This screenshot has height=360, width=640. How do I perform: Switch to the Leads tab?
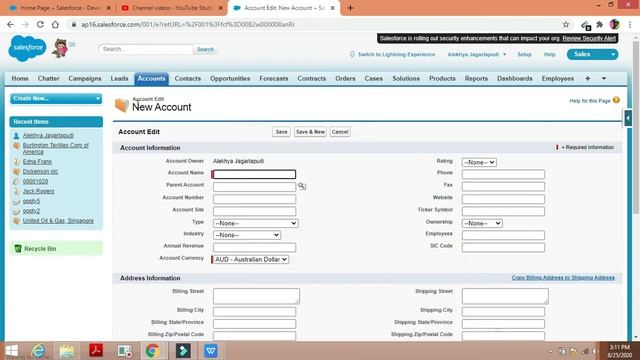(x=119, y=78)
